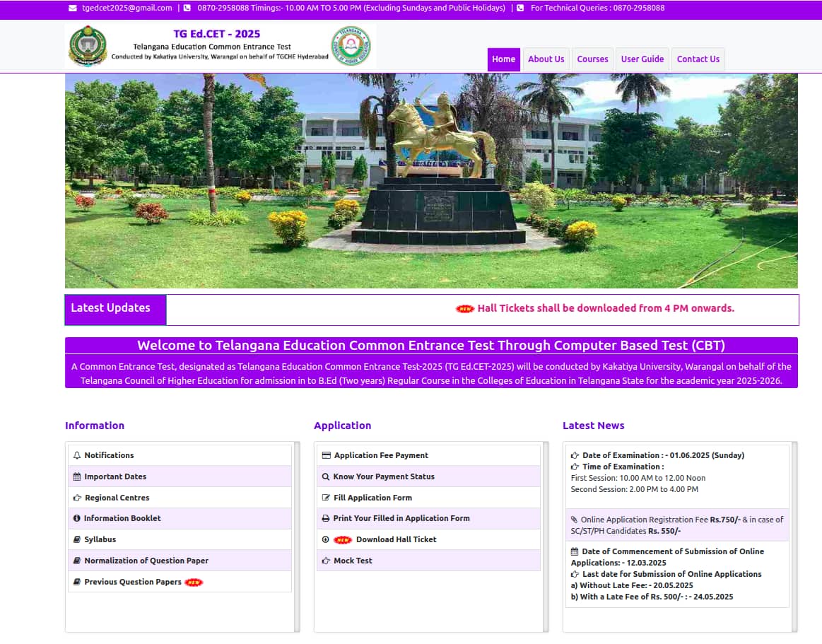Click the technical queries number 0870-2958088
The width and height of the screenshot is (822, 644).
pyautogui.click(x=638, y=8)
